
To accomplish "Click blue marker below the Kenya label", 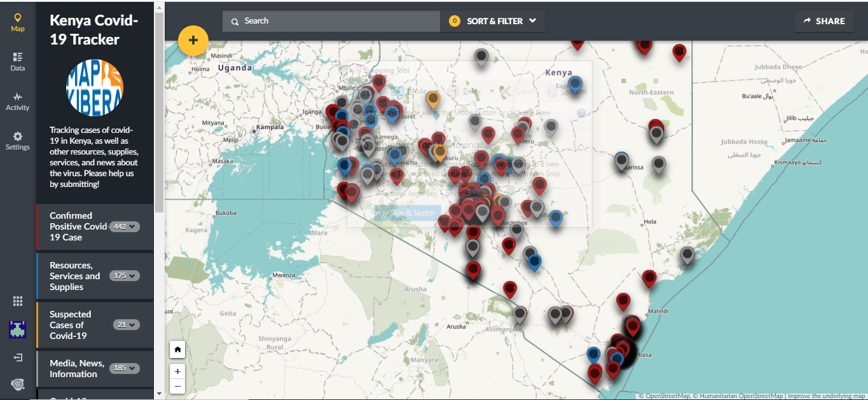I will coord(575,84).
